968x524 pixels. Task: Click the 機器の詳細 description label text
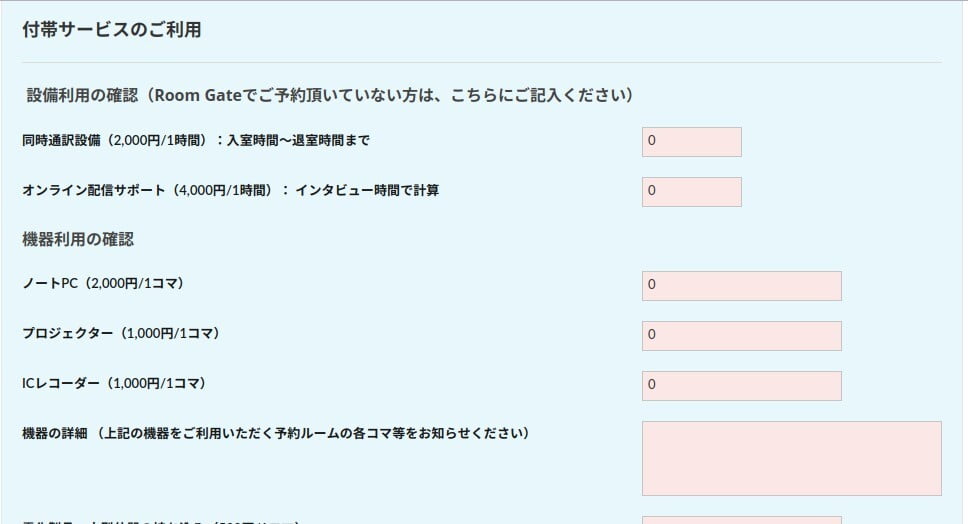276,434
